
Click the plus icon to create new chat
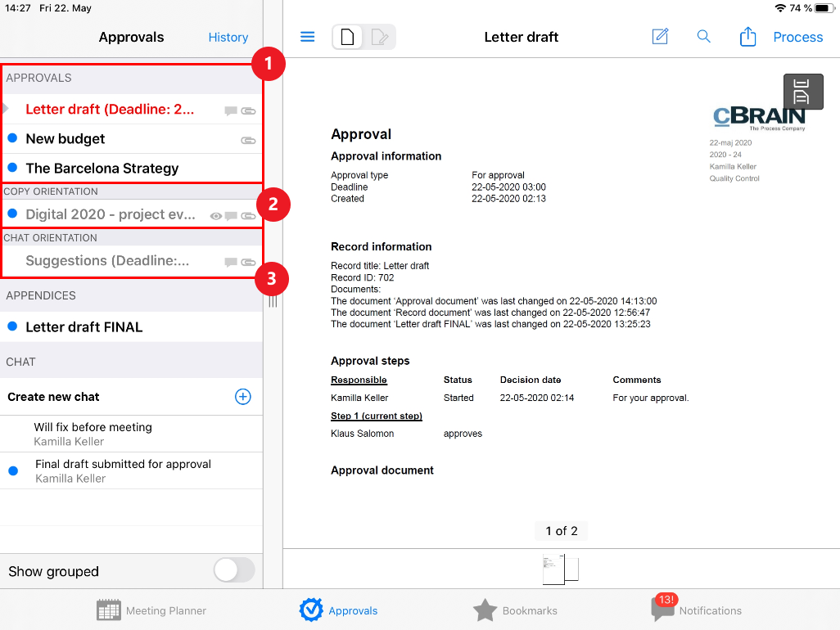pyautogui.click(x=243, y=397)
